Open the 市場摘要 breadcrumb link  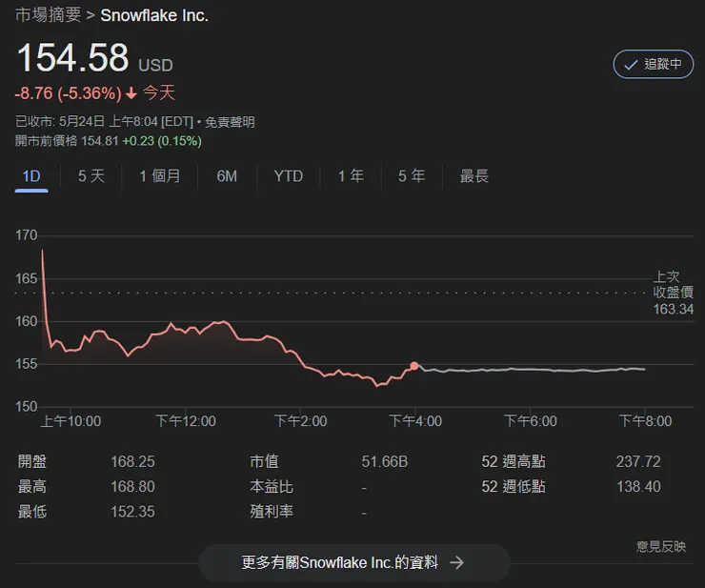(48, 15)
